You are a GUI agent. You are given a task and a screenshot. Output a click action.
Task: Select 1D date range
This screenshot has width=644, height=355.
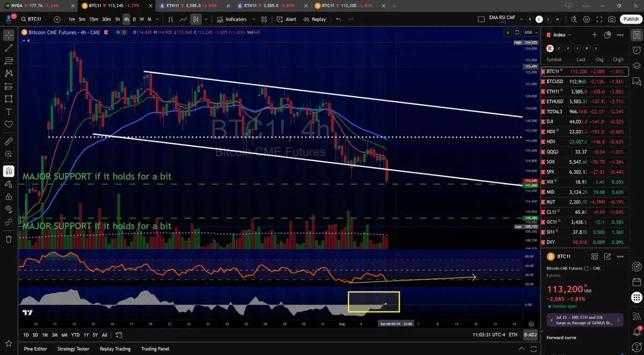[26, 335]
